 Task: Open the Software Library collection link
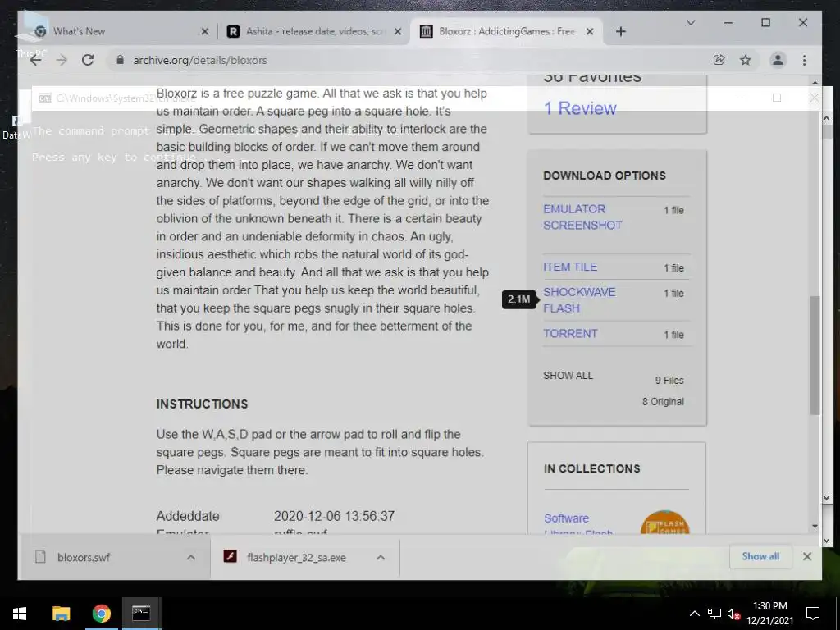577,524
